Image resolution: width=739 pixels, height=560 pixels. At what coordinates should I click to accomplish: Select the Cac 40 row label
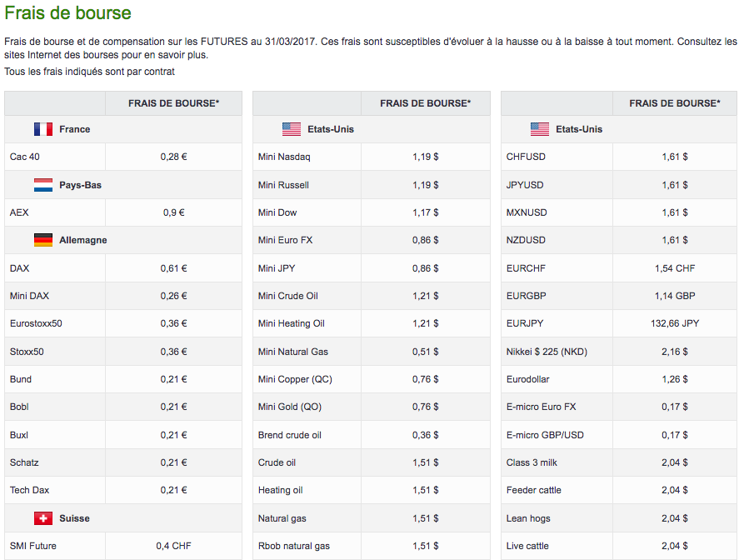[x=25, y=157]
